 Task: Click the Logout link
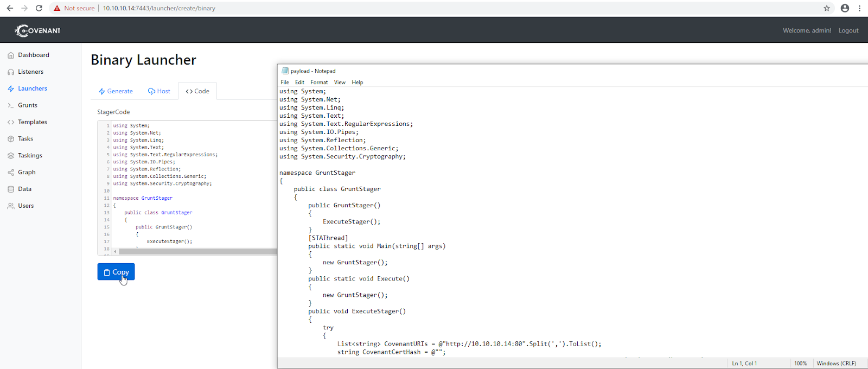848,30
